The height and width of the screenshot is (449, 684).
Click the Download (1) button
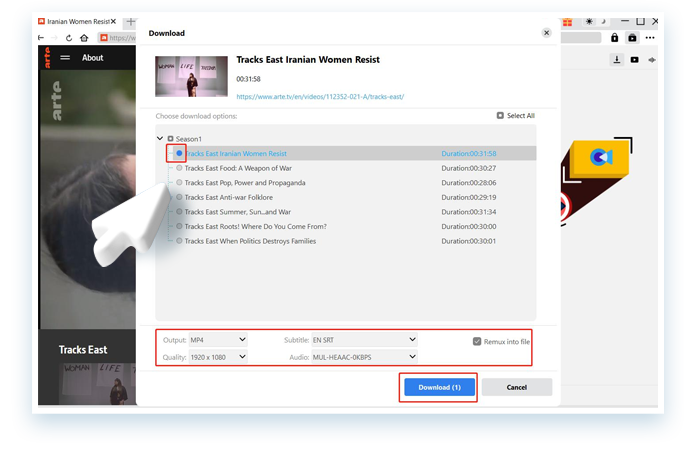(x=439, y=387)
